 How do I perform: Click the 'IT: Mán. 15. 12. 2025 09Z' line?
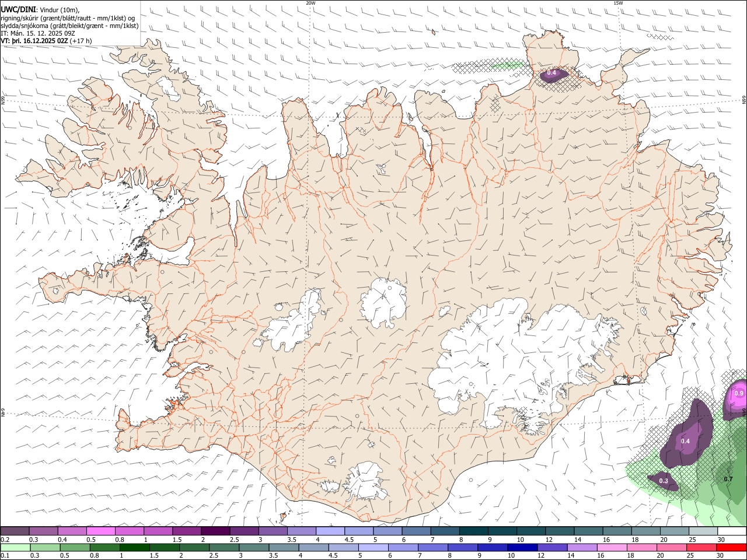[38, 33]
